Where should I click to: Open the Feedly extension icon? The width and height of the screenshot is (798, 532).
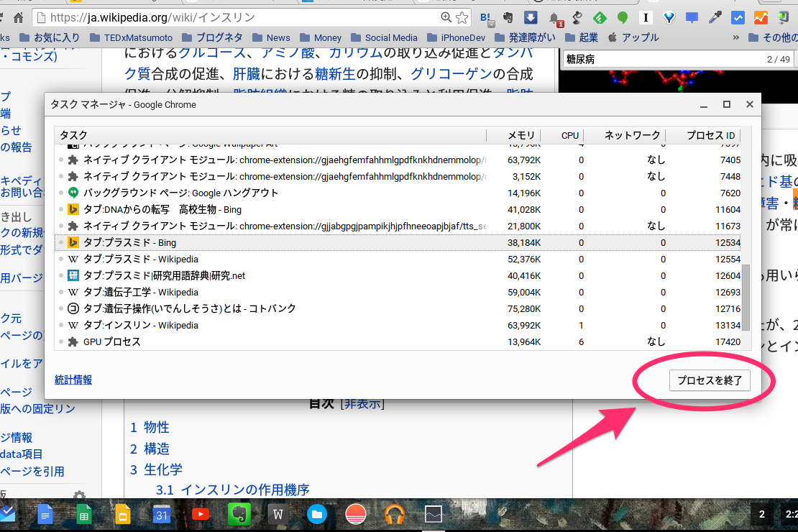coord(600,18)
